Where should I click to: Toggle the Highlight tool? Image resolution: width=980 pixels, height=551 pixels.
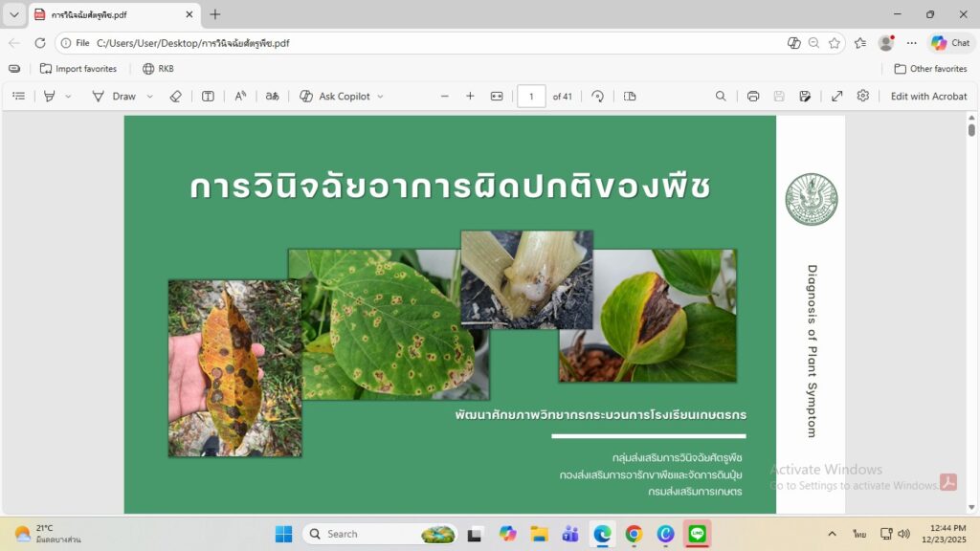tap(50, 96)
